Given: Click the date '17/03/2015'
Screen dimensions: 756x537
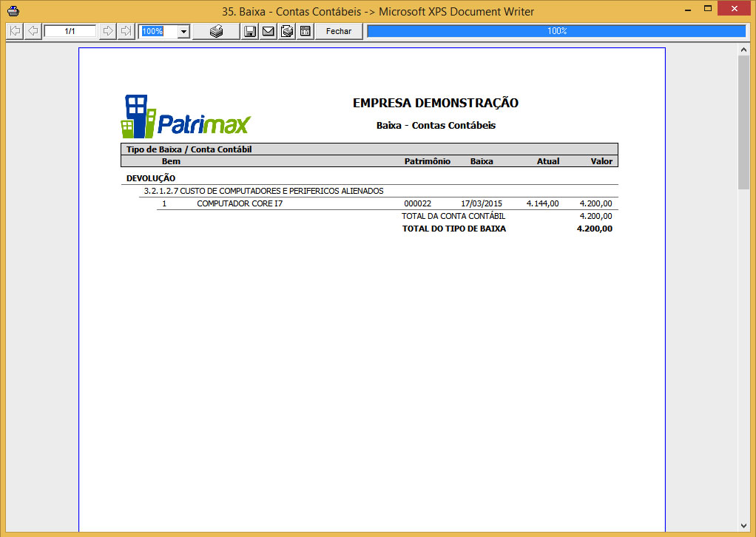Looking at the screenshot, I should click(481, 203).
